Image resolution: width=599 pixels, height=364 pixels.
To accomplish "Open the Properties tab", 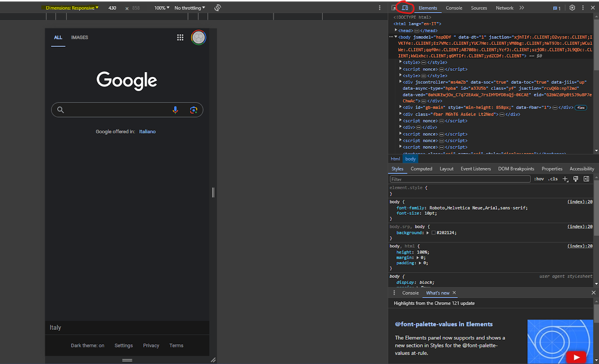I will point(552,169).
